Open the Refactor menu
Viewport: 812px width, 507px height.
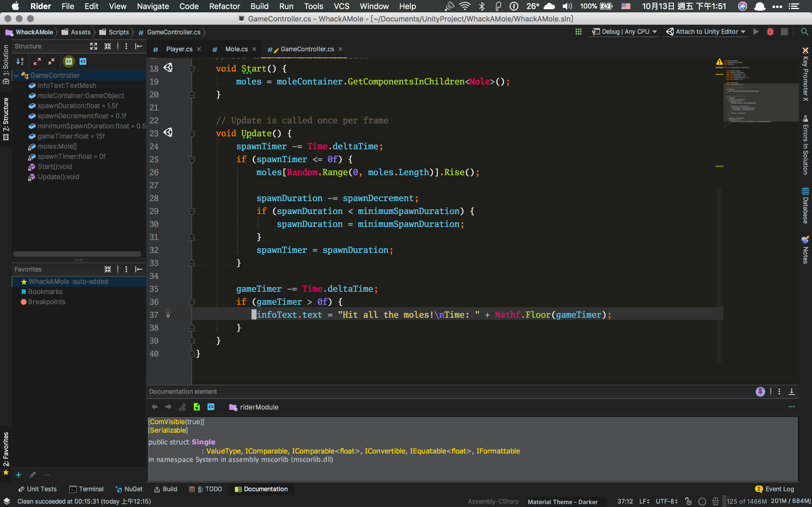224,6
